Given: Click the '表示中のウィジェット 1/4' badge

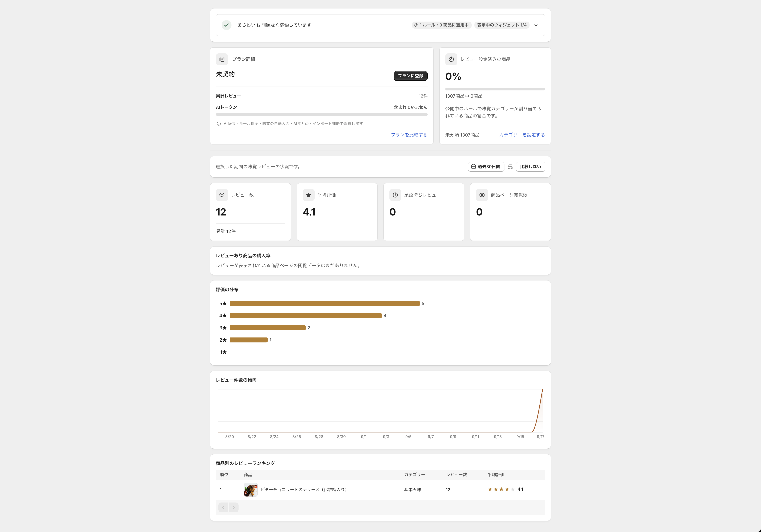Looking at the screenshot, I should (502, 25).
